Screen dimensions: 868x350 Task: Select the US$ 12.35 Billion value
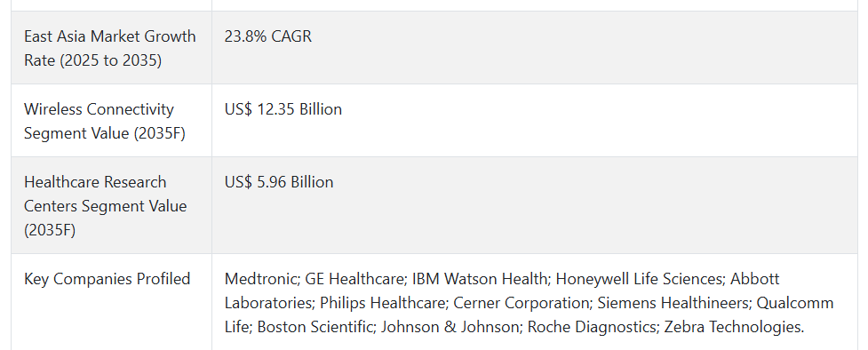click(283, 109)
